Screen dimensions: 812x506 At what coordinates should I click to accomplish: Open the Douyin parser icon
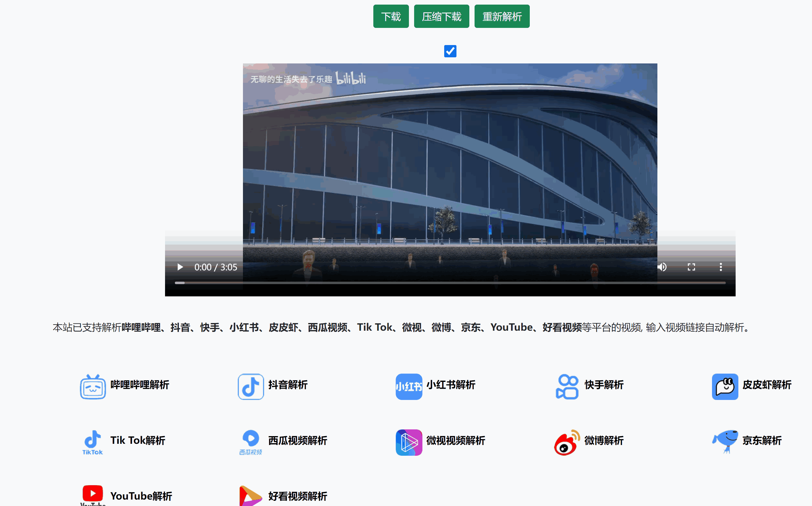(251, 386)
